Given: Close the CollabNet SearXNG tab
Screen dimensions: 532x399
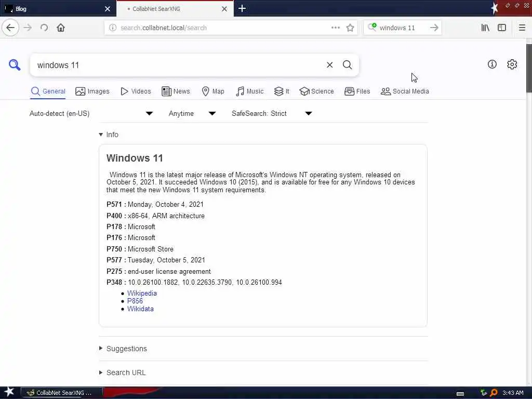Looking at the screenshot, I should click(x=224, y=9).
